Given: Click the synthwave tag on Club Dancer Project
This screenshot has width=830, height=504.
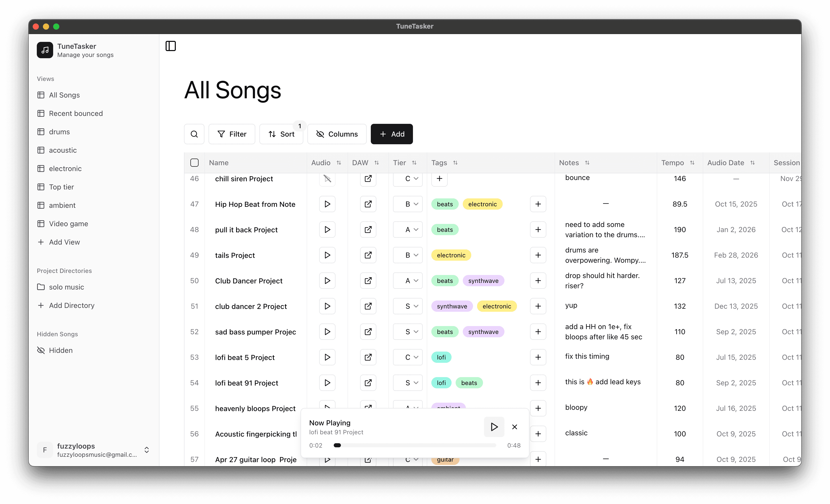Looking at the screenshot, I should tap(483, 281).
